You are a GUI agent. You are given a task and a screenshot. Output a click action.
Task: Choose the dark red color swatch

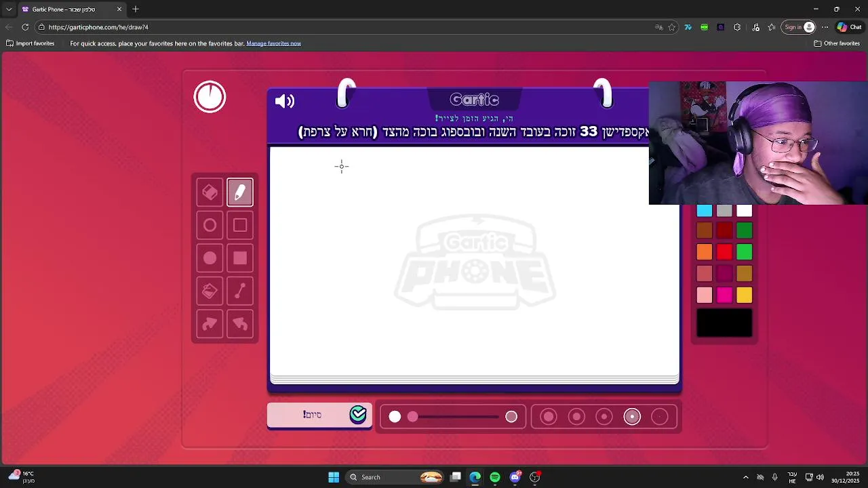(724, 231)
